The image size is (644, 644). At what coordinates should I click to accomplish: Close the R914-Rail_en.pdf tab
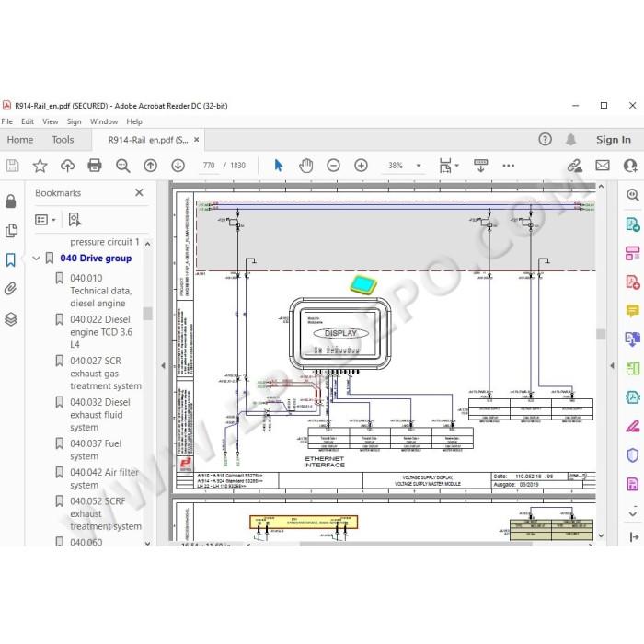pos(196,140)
